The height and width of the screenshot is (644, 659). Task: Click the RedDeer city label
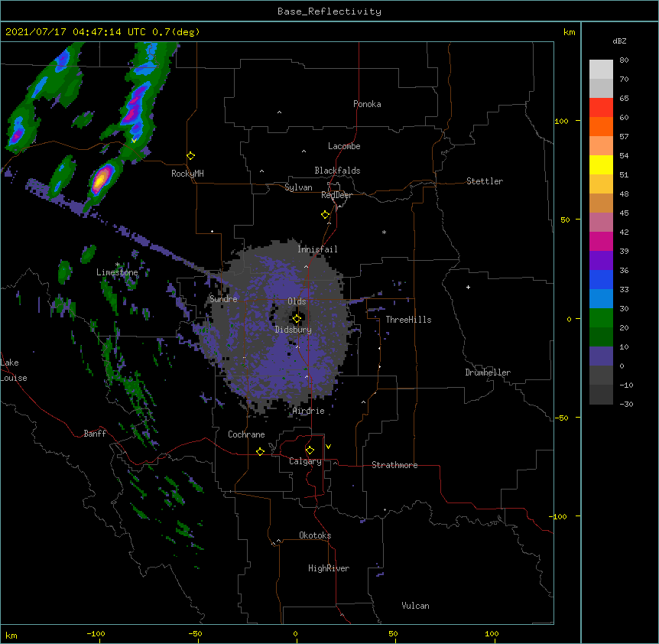click(336, 195)
